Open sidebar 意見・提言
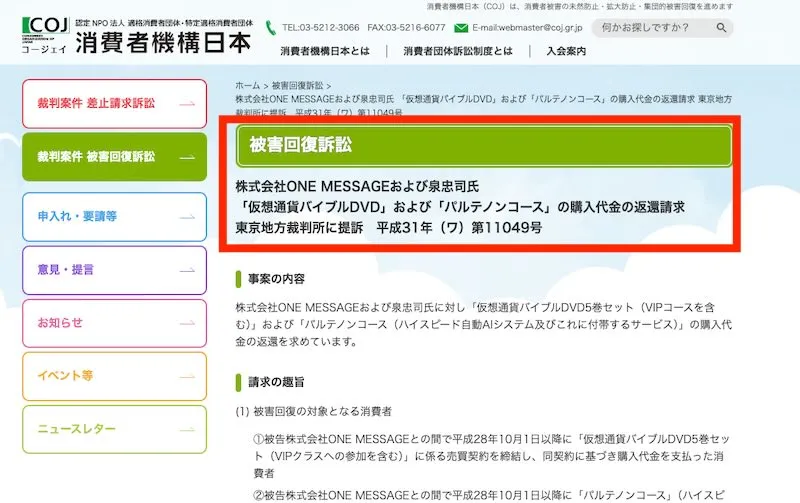This screenshot has width=800, height=503. coord(114,270)
